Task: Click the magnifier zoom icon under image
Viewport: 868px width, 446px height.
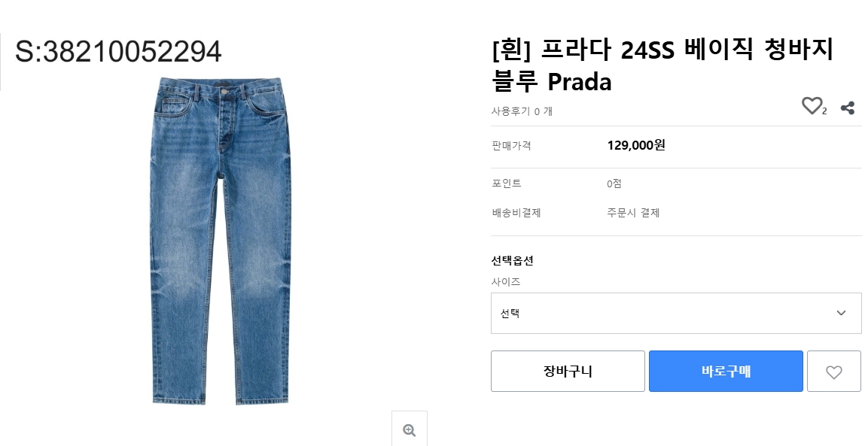Action: point(409,430)
